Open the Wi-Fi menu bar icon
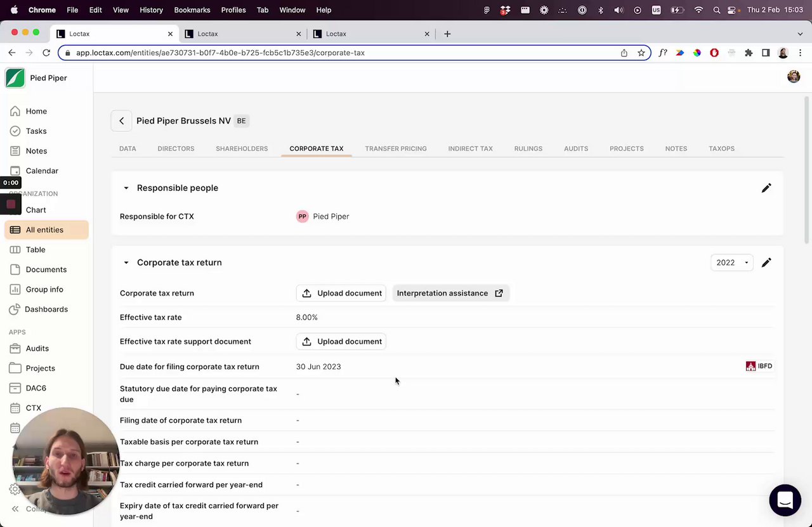The width and height of the screenshot is (812, 527). tap(698, 10)
